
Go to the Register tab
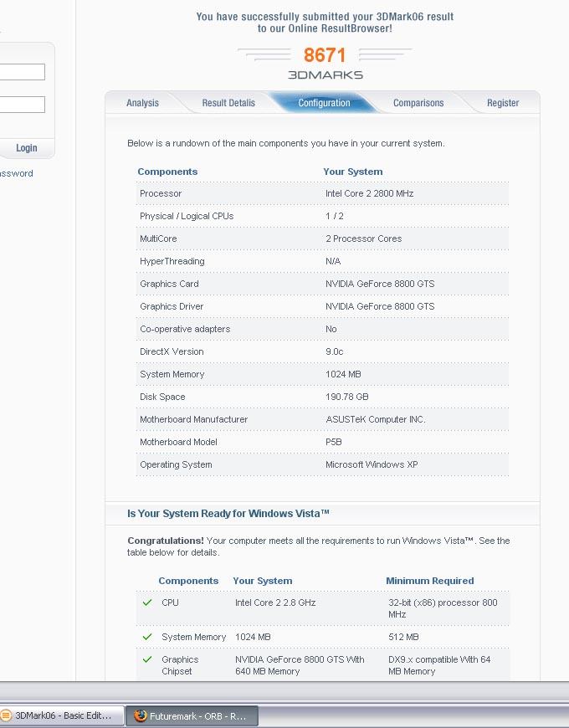pos(503,103)
